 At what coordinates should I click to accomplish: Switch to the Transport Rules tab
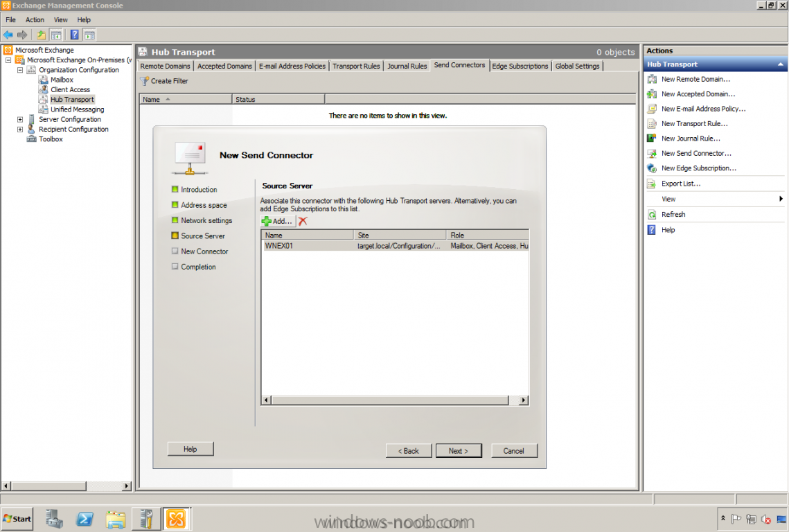pos(356,66)
